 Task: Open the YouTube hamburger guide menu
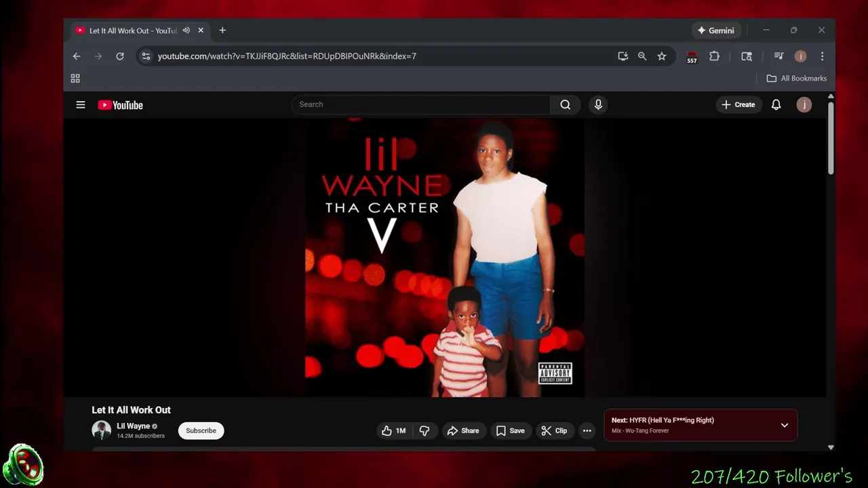point(81,104)
